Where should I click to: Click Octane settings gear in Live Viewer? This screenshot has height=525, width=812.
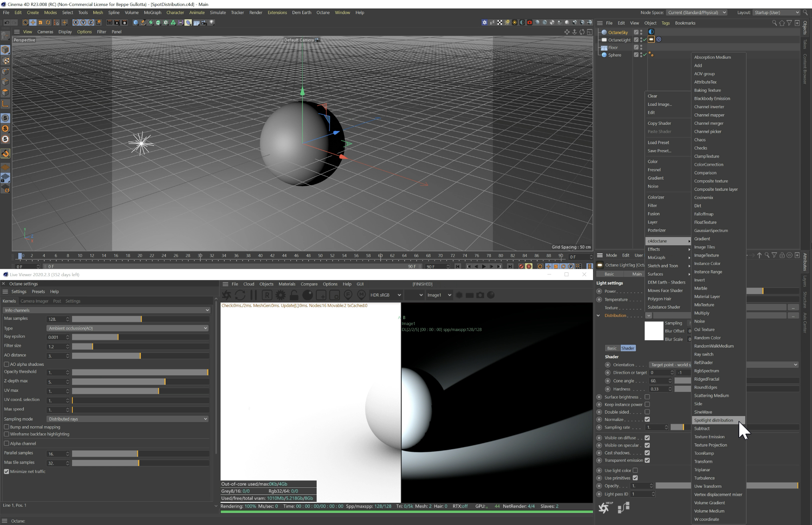point(281,295)
